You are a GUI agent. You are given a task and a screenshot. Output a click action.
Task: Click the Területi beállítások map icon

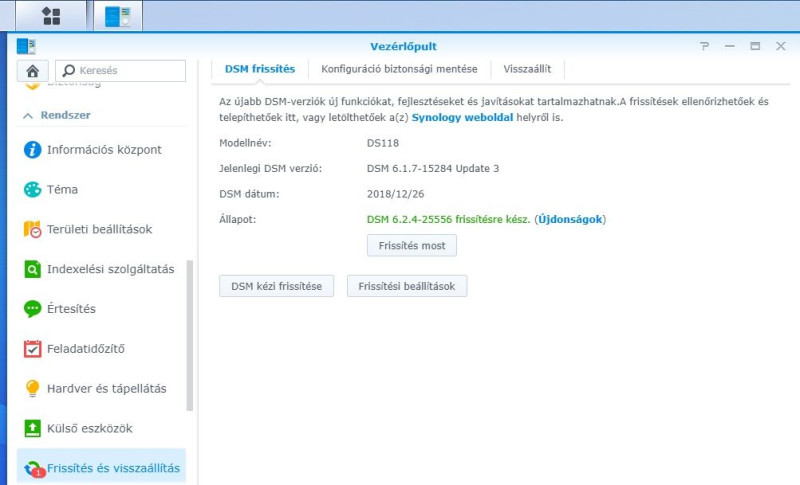point(32,229)
